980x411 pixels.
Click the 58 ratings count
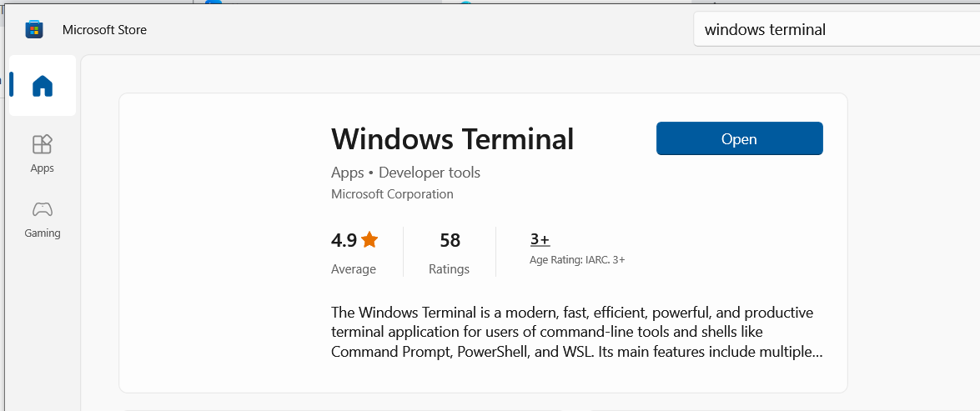pyautogui.click(x=450, y=241)
